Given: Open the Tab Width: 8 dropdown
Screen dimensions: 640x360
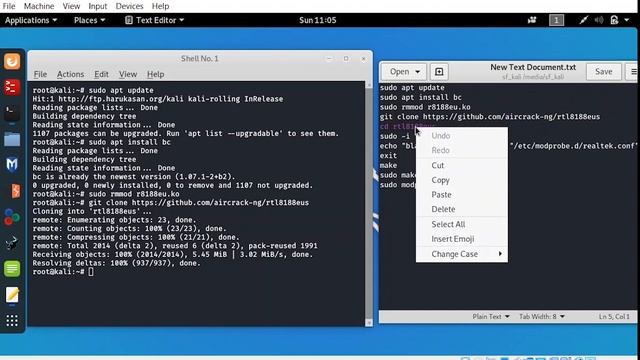Looking at the screenshot, I should point(542,316).
